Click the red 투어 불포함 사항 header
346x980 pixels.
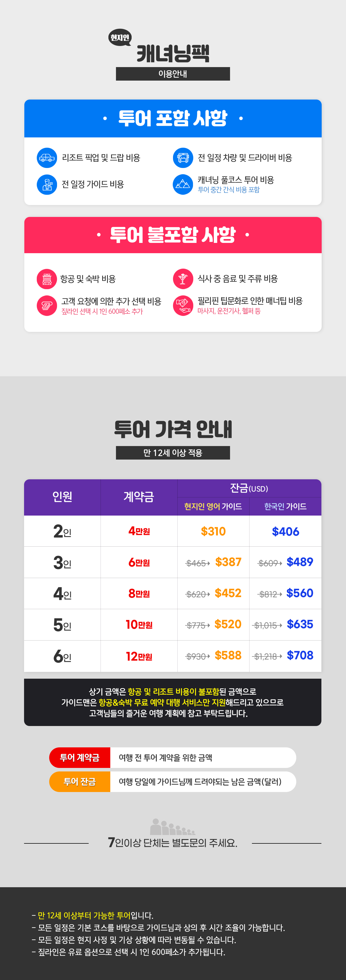pyautogui.click(x=173, y=235)
